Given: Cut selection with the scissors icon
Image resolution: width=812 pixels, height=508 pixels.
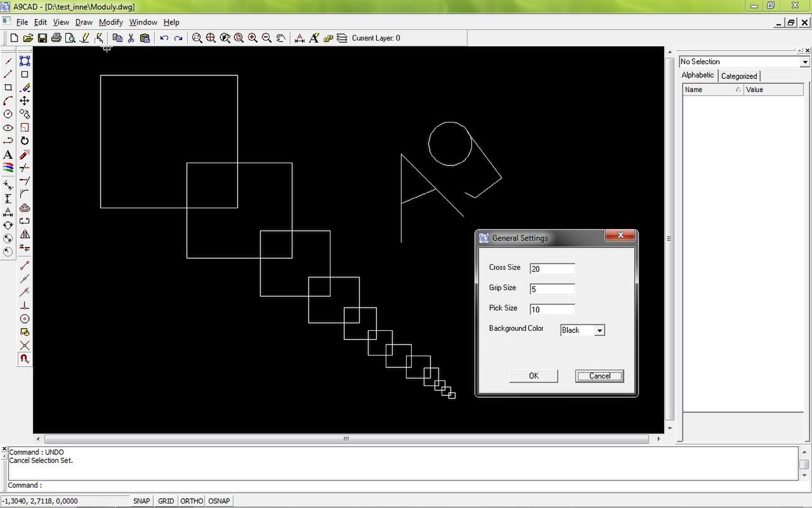Looking at the screenshot, I should click(131, 38).
